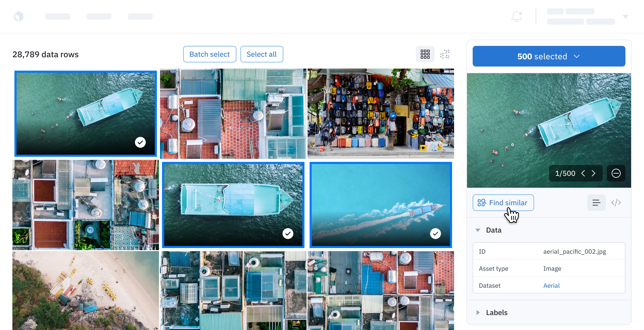Collapse the Data section
This screenshot has width=644, height=330.
pos(478,230)
